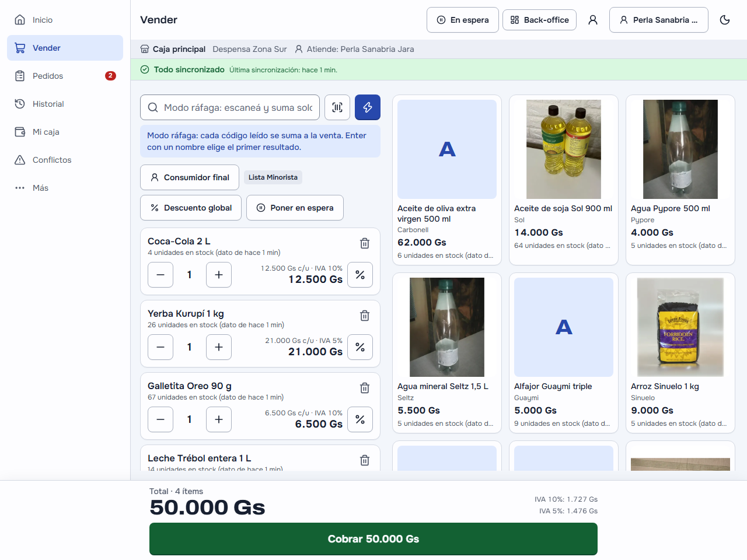Select Consumidor final customer button
The image size is (747, 560).
[190, 177]
